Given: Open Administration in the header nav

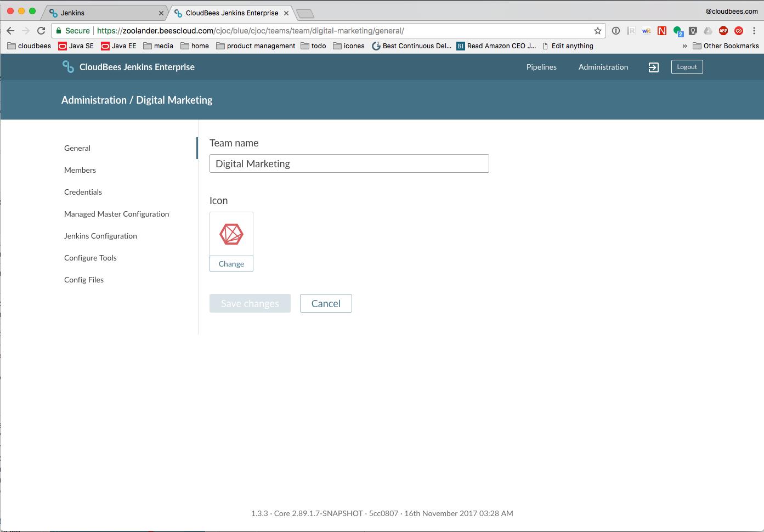Looking at the screenshot, I should click(603, 67).
